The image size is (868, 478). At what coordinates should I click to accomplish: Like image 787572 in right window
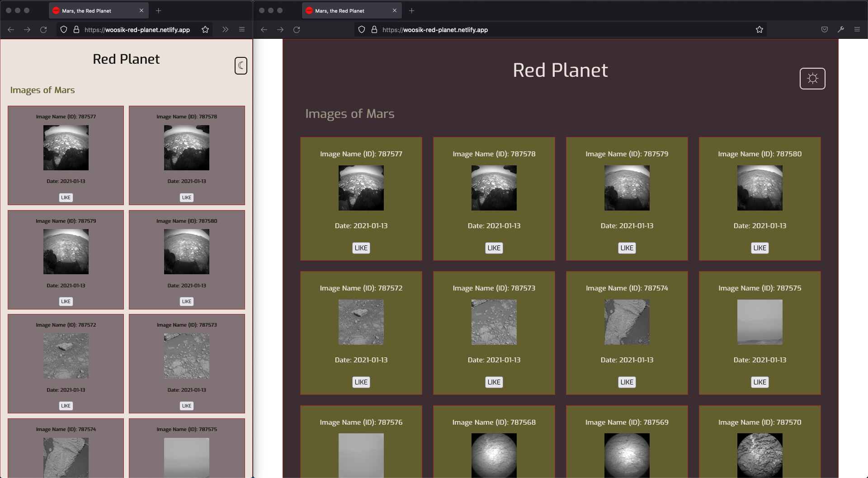pyautogui.click(x=361, y=382)
